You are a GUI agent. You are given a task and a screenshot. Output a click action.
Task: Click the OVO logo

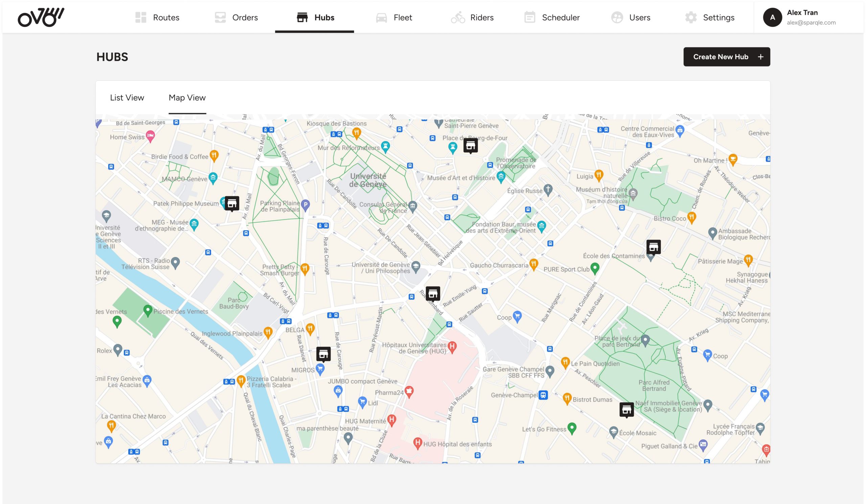tap(41, 17)
